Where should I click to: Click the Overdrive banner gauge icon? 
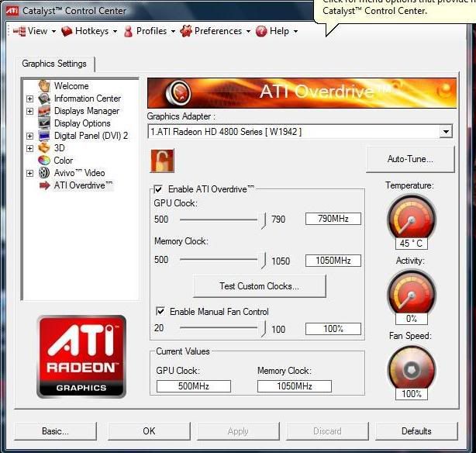pos(179,92)
